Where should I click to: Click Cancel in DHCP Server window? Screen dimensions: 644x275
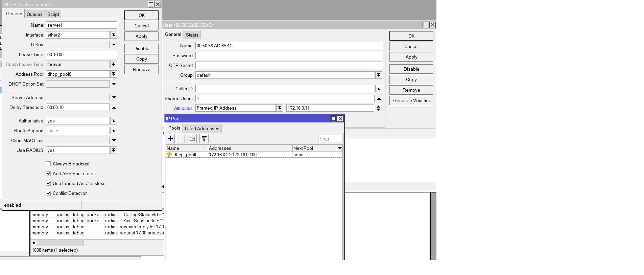click(x=141, y=26)
